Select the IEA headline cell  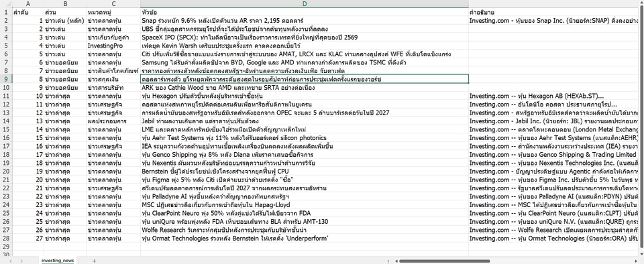[305, 146]
